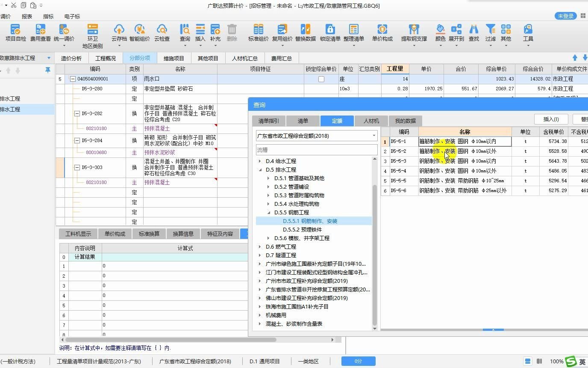Open 费用查看 tool

40,33
